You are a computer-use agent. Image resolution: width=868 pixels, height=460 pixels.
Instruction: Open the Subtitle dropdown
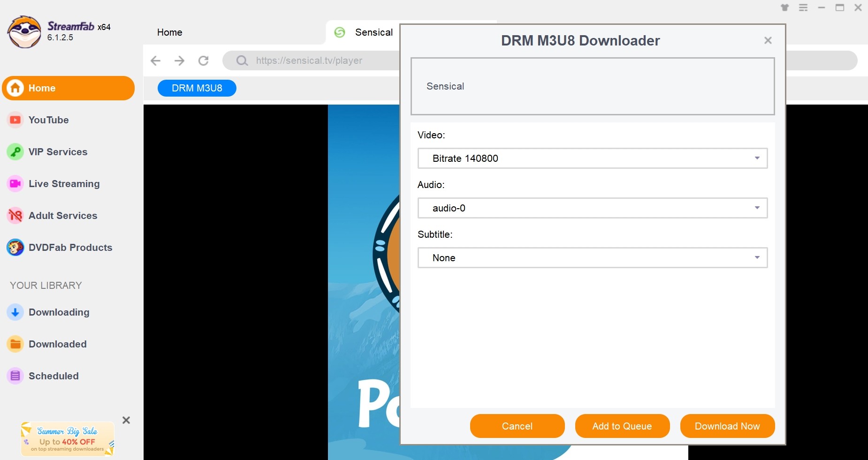coord(593,258)
